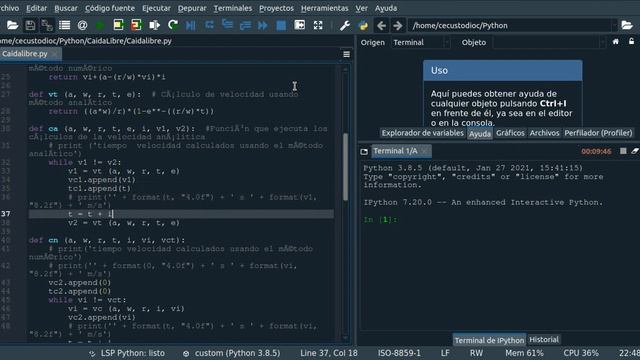Open the Proyectos menu
640x360 pixels.
click(276, 8)
